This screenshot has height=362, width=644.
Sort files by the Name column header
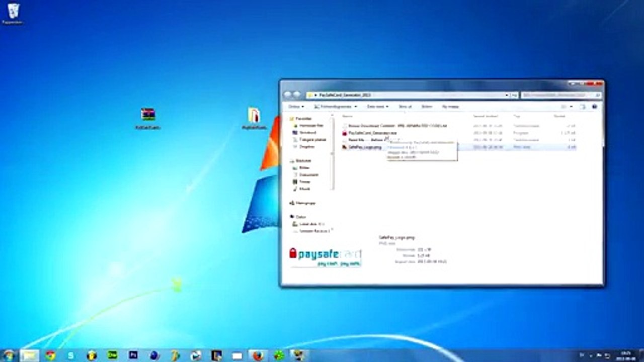click(347, 116)
